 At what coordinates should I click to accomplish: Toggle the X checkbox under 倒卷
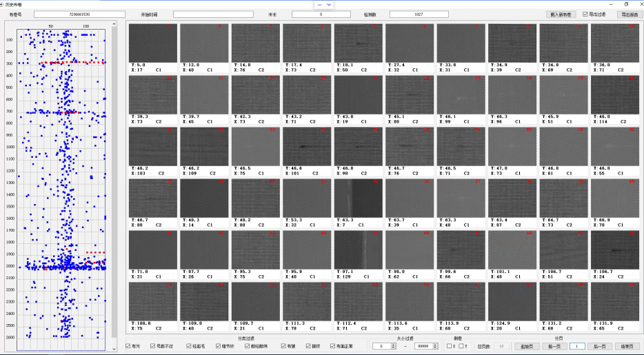[448, 346]
